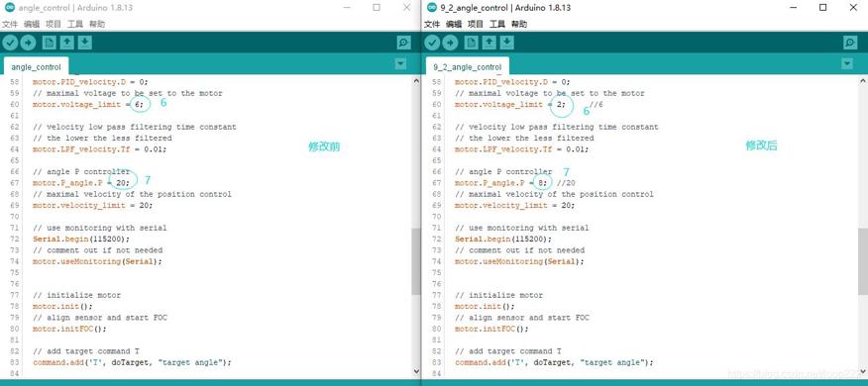This screenshot has height=386, width=868.
Task: Open 工具 menu in 9_2_angle_control window
Action: tap(497, 25)
